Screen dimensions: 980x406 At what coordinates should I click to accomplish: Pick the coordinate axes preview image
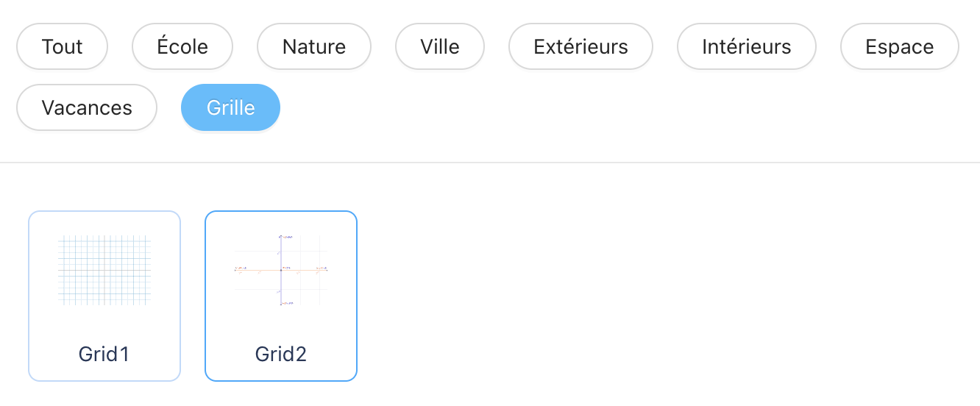coord(281,270)
